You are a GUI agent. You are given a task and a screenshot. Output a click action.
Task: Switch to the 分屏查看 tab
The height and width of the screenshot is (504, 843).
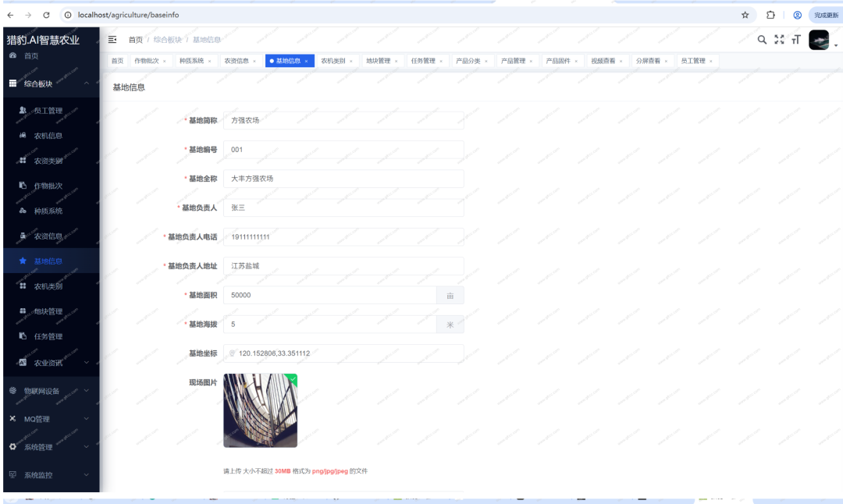pyautogui.click(x=649, y=61)
